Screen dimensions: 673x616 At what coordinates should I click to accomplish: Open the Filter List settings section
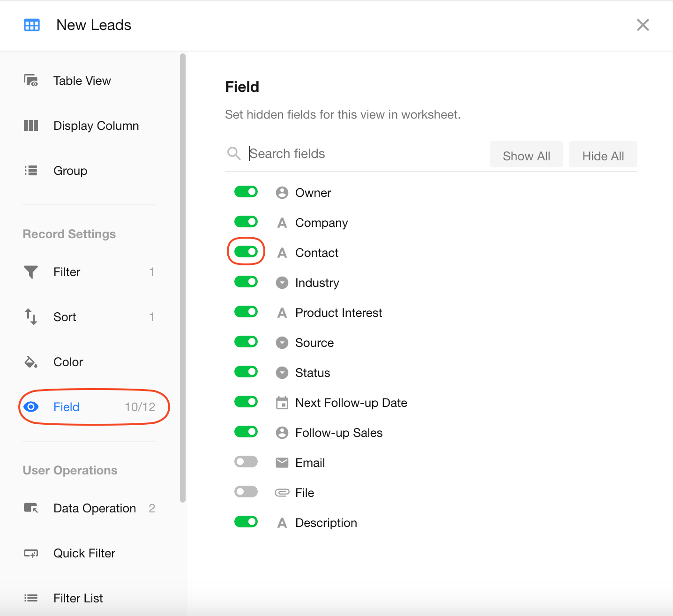tap(78, 598)
